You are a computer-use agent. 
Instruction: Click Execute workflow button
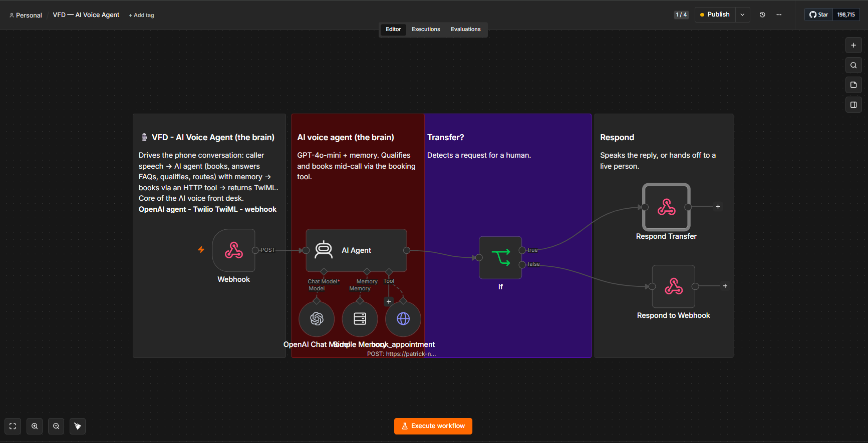433,426
